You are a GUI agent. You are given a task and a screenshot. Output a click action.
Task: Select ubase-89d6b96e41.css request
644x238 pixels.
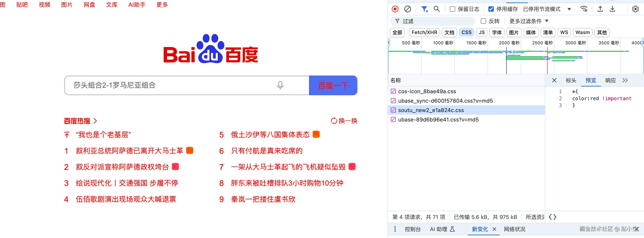tap(466, 120)
